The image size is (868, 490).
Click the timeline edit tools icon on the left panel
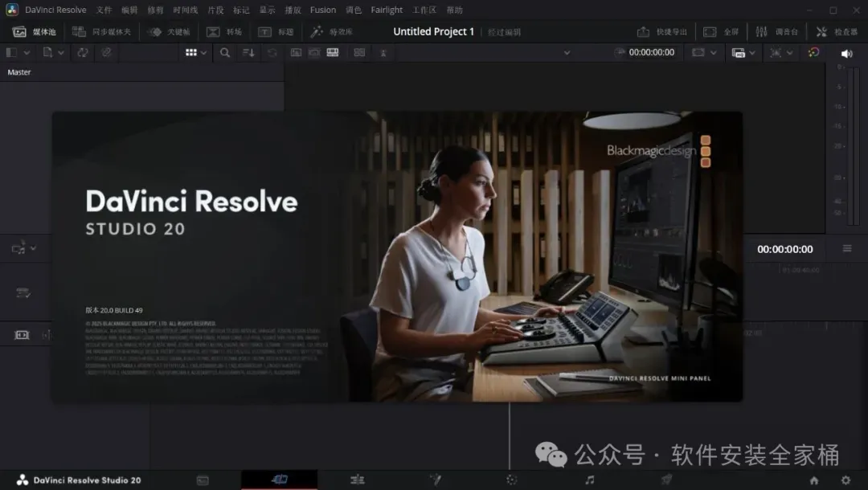coord(18,248)
